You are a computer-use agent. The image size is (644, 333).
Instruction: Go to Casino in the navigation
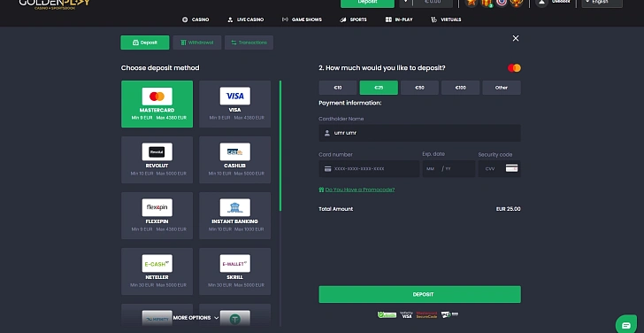[195, 19]
